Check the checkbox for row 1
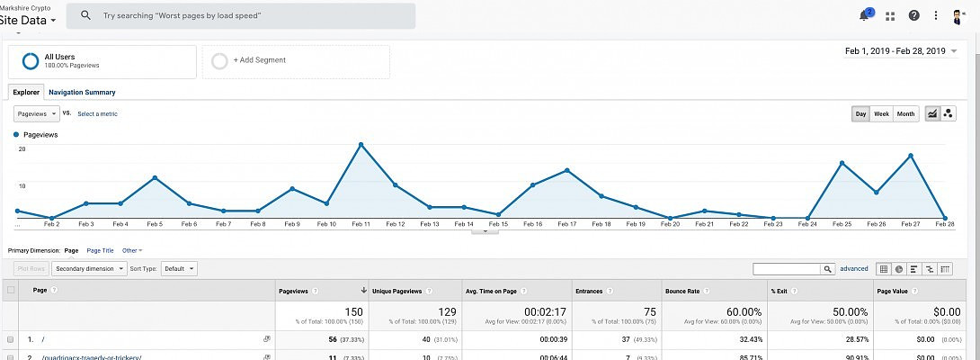 coord(11,339)
